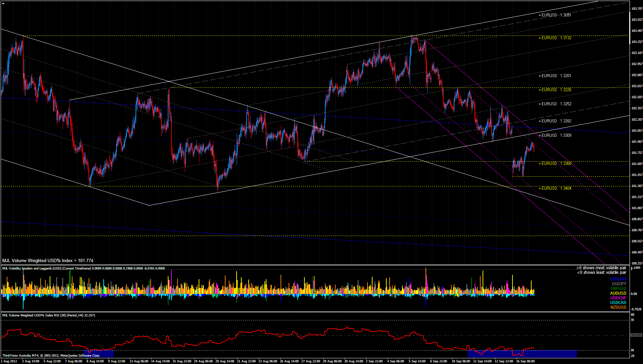
Task: Select the yellow EURUSD 1.3132 level label
Action: (x=555, y=38)
